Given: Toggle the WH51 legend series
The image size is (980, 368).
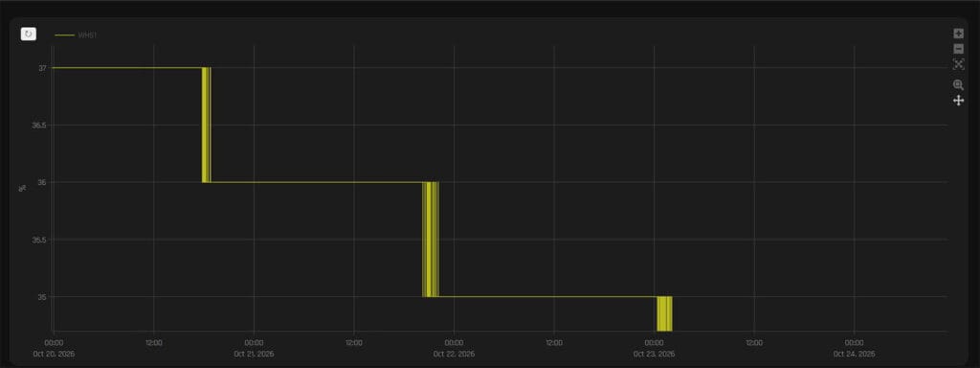Looking at the screenshot, I should [x=76, y=35].
